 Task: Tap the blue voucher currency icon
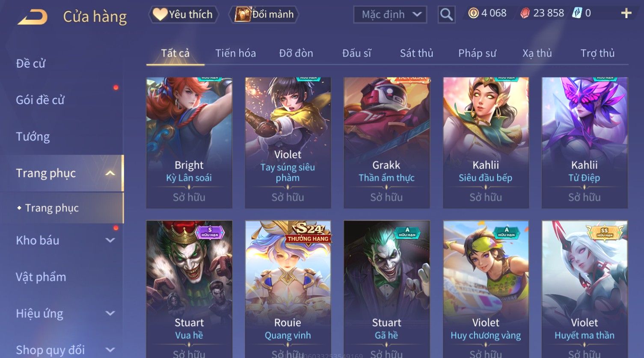pos(577,13)
